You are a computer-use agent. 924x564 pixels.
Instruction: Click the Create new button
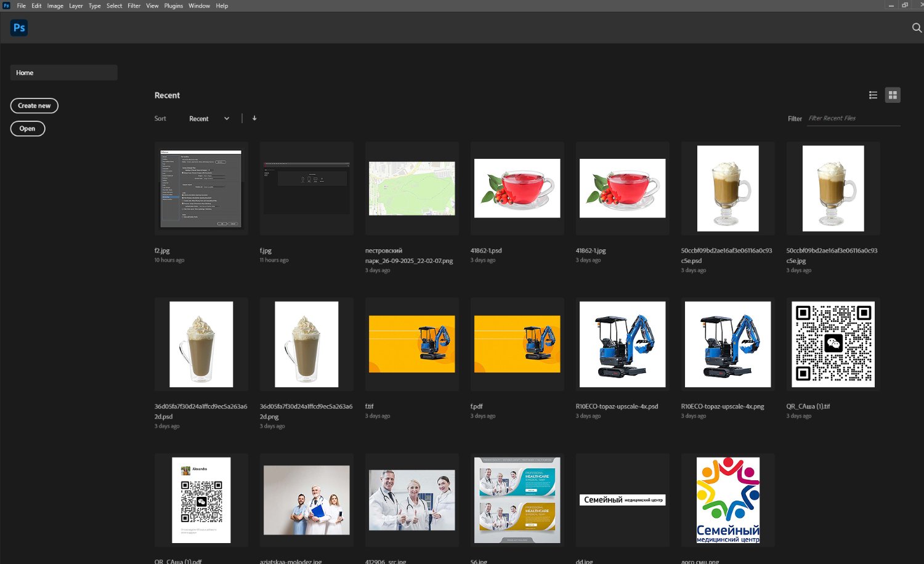[x=34, y=106]
